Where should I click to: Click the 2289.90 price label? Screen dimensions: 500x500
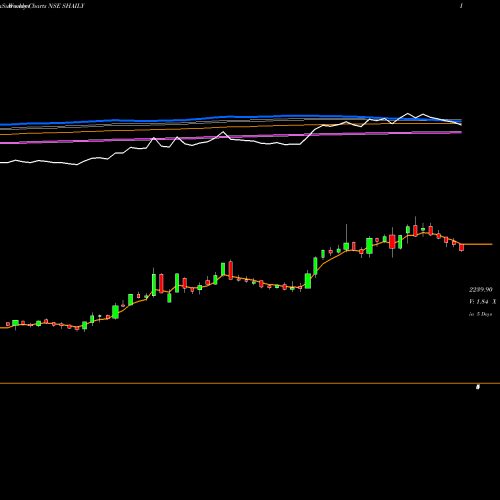[x=481, y=289]
